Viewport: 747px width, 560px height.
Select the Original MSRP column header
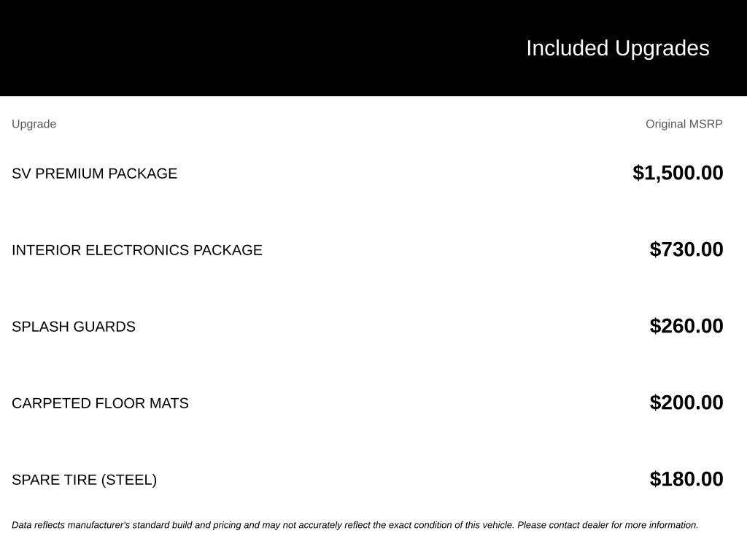(x=684, y=124)
